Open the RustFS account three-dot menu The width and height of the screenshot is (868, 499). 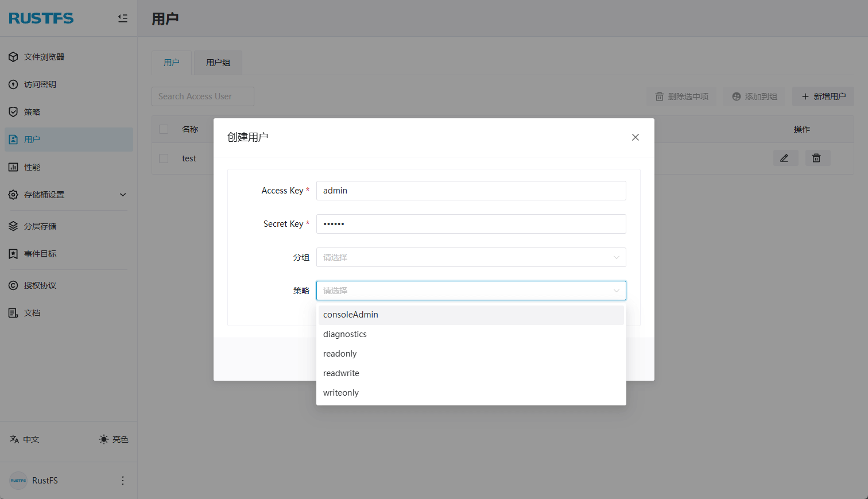[122, 481]
